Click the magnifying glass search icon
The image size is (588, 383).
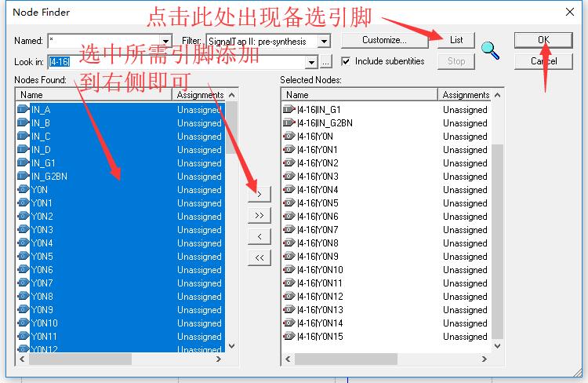point(490,51)
